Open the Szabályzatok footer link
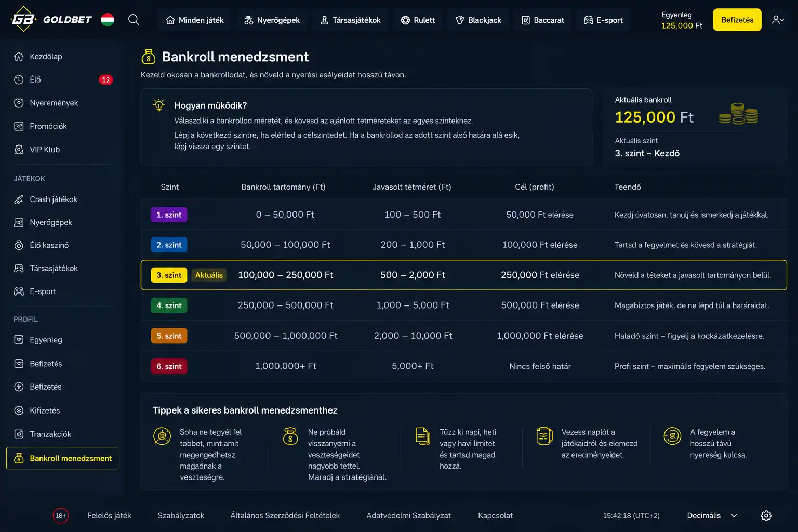Viewport: 798px width, 532px height. click(181, 515)
